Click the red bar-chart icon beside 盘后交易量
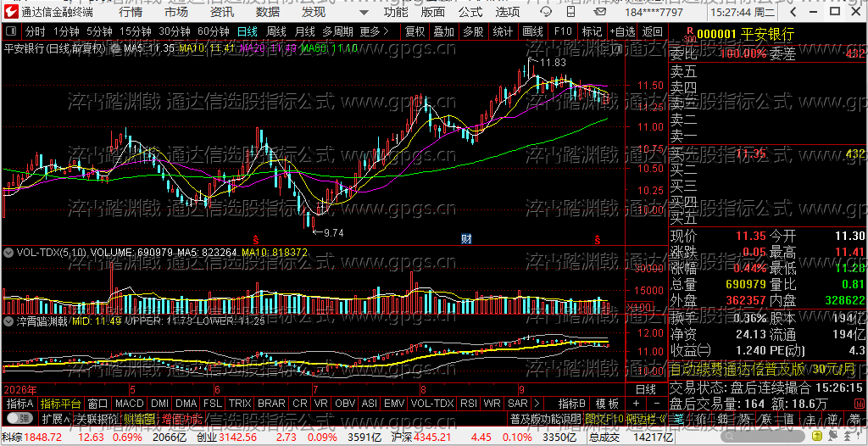Viewport: 868px width, 446px height. [x=860, y=403]
